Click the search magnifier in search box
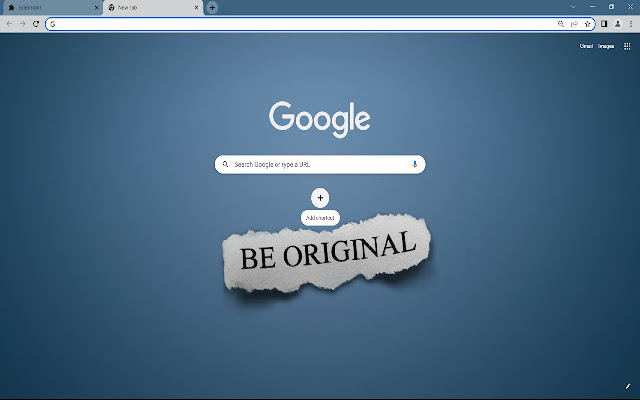Image resolution: width=640 pixels, height=400 pixels. [x=225, y=164]
